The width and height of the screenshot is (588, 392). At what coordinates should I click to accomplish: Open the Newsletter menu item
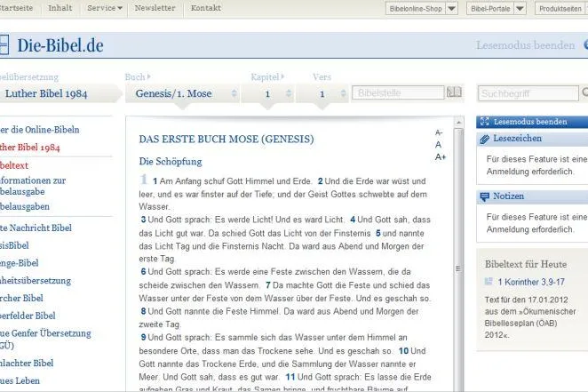(155, 7)
